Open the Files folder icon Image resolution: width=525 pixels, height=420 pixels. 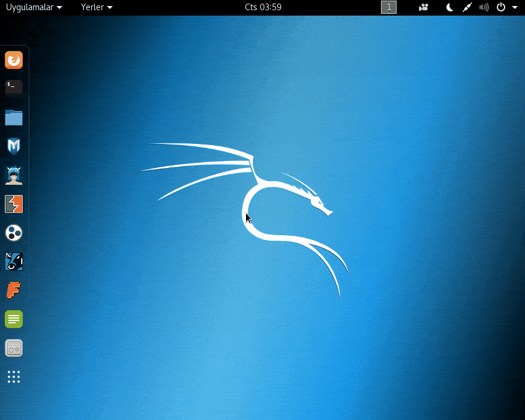tap(14, 118)
